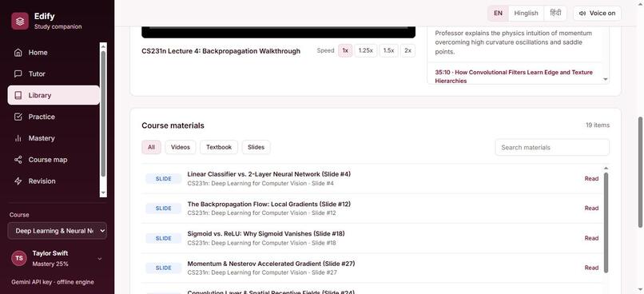Screen dimensions: 644x294
Task: Click SLIDE badge for Slide #18
Action: tap(164, 238)
